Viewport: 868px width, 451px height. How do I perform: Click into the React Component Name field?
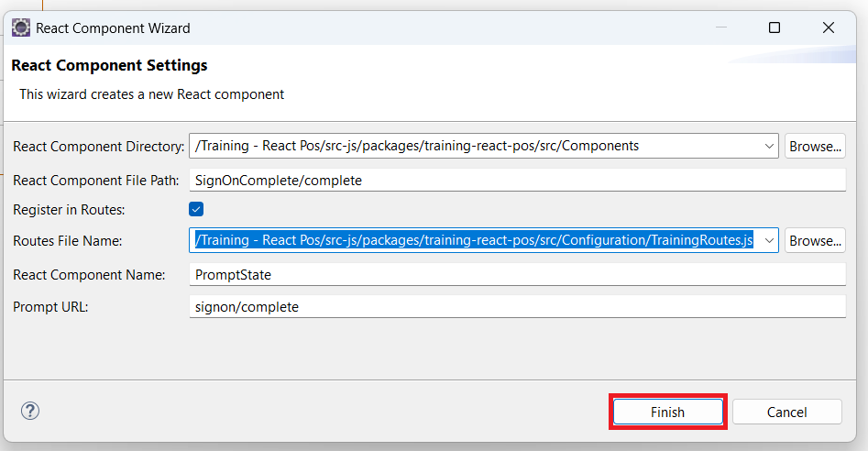coord(518,274)
